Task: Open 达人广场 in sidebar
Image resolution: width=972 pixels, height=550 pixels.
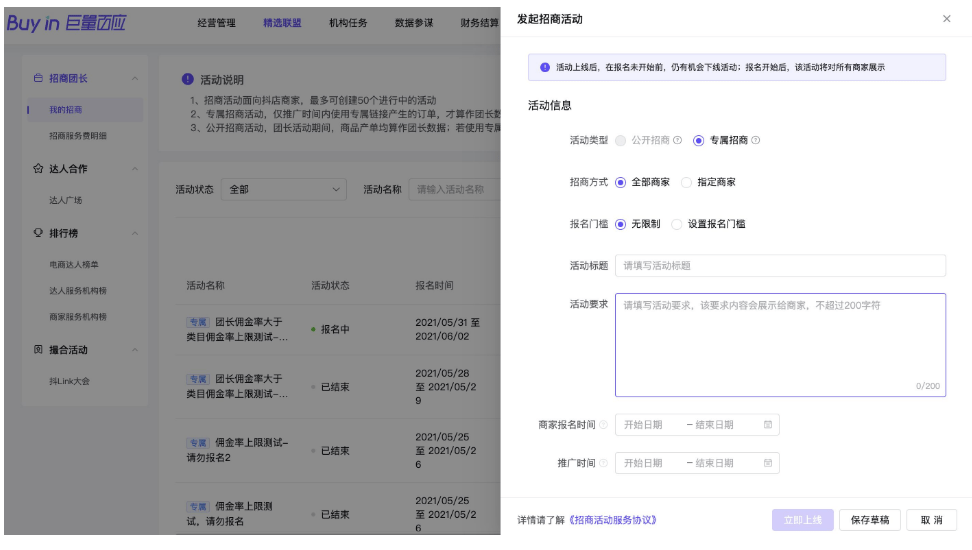Action: (x=66, y=200)
